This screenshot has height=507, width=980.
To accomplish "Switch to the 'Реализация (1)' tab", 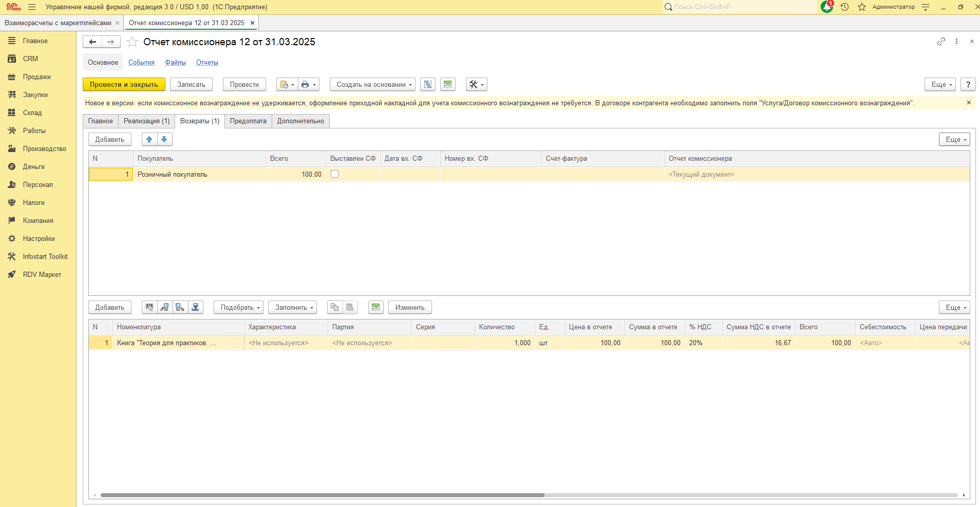I will point(146,121).
